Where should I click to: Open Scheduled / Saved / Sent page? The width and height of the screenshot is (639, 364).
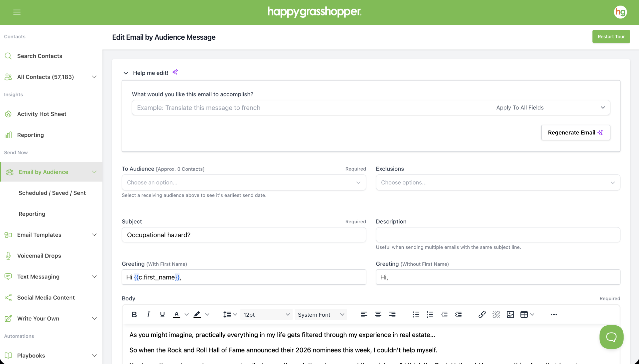tap(52, 193)
